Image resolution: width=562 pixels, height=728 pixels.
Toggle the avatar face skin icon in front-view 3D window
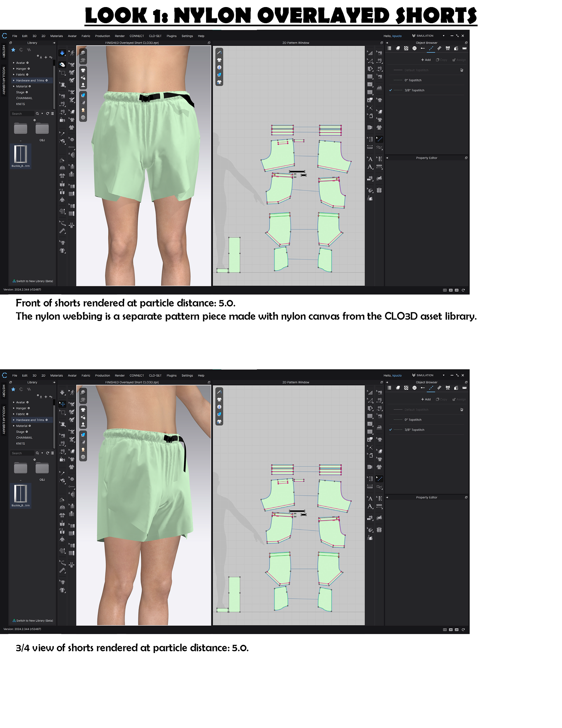[83, 110]
